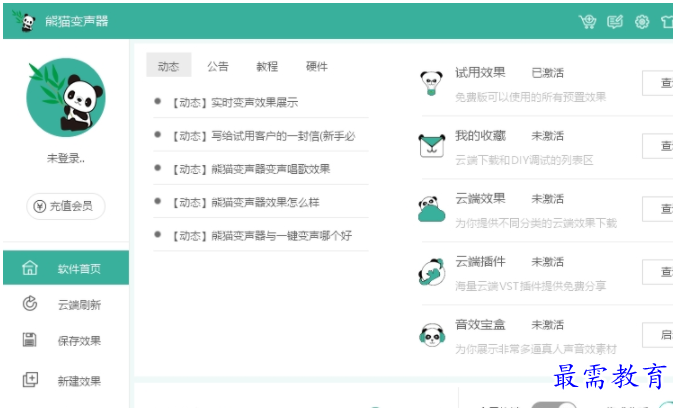Click the 音效宝盒 headphone panda icon
Screen dimensions: 675x408
coord(432,335)
